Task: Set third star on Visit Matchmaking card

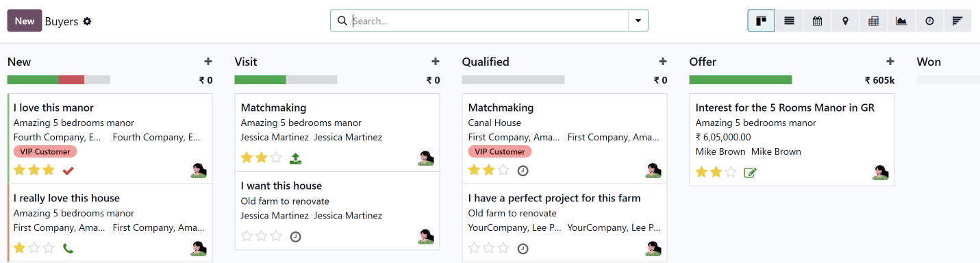Action: click(276, 158)
